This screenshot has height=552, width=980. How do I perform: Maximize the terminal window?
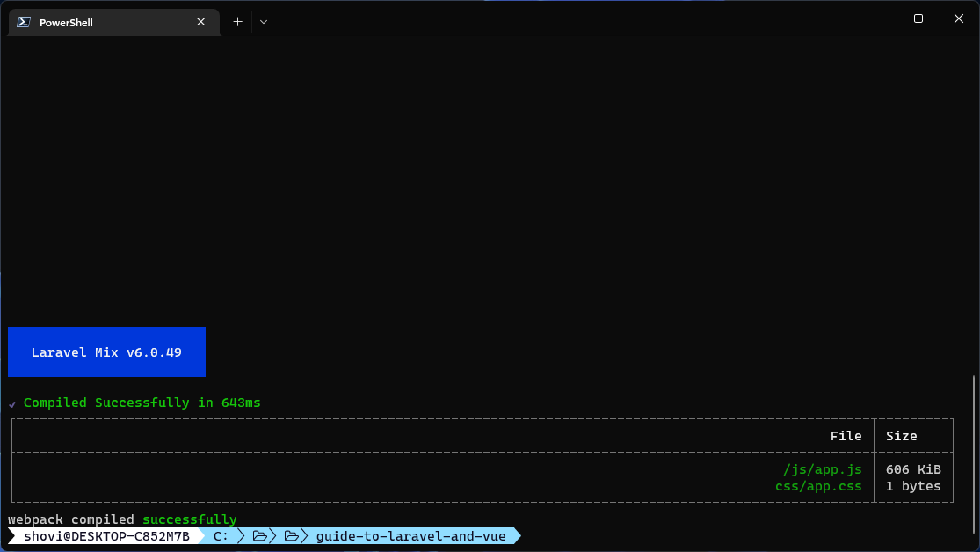pyautogui.click(x=918, y=18)
